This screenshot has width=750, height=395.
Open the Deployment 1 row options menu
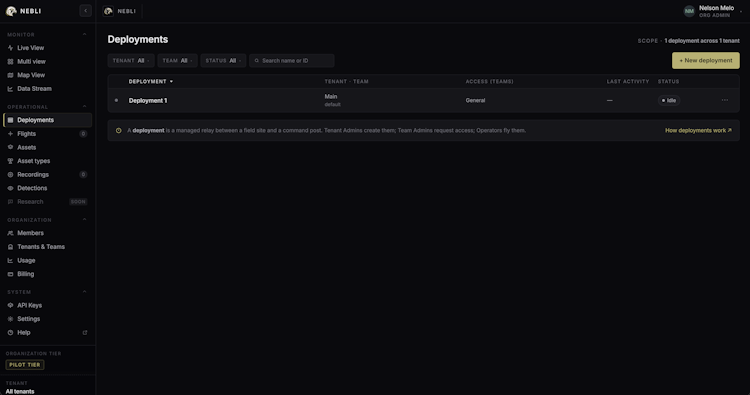click(725, 100)
